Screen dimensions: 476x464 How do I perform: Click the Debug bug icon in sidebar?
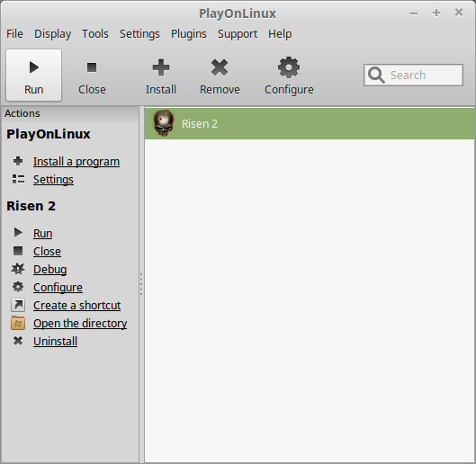18,269
